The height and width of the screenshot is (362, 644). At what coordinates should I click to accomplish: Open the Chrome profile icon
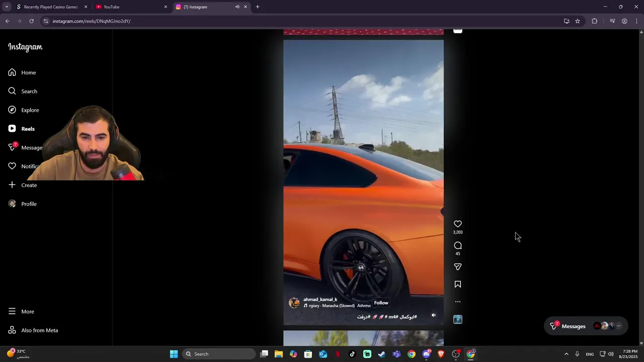coord(624,21)
